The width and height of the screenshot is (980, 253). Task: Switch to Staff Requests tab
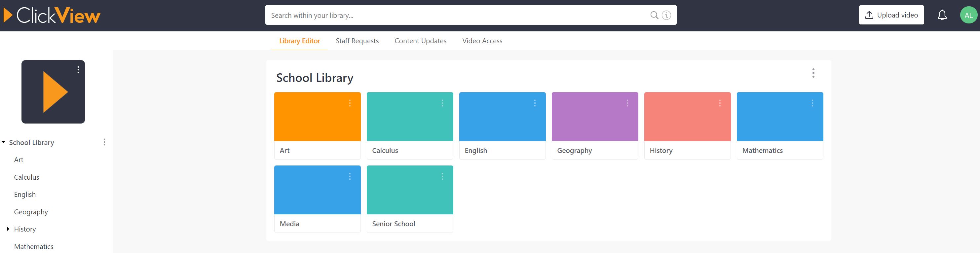pos(357,41)
